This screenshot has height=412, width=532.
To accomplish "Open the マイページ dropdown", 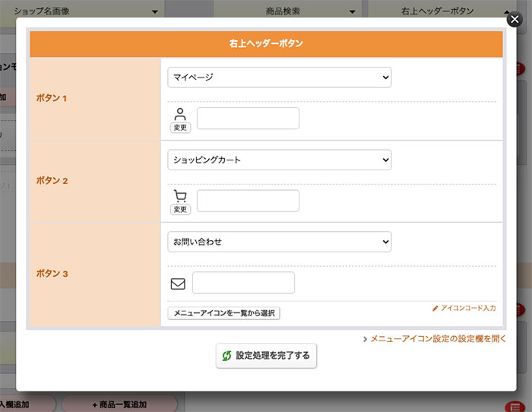I will click(279, 78).
